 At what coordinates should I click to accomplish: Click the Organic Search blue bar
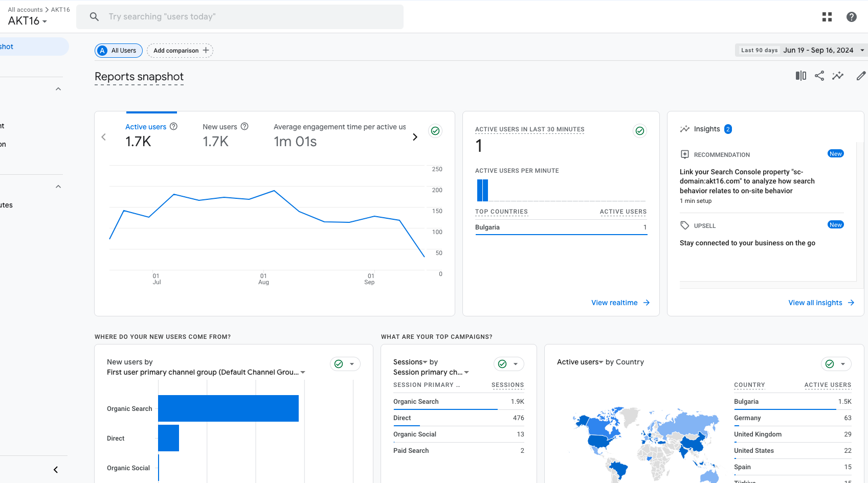tap(228, 408)
